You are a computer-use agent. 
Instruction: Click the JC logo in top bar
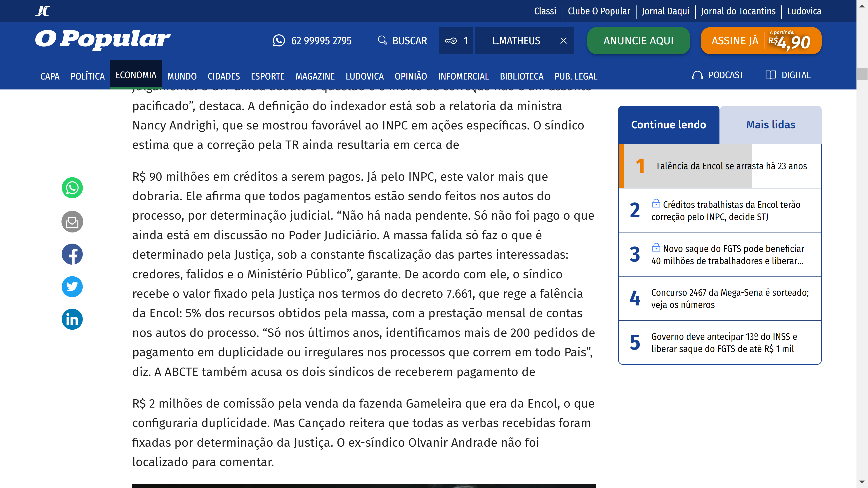(43, 11)
